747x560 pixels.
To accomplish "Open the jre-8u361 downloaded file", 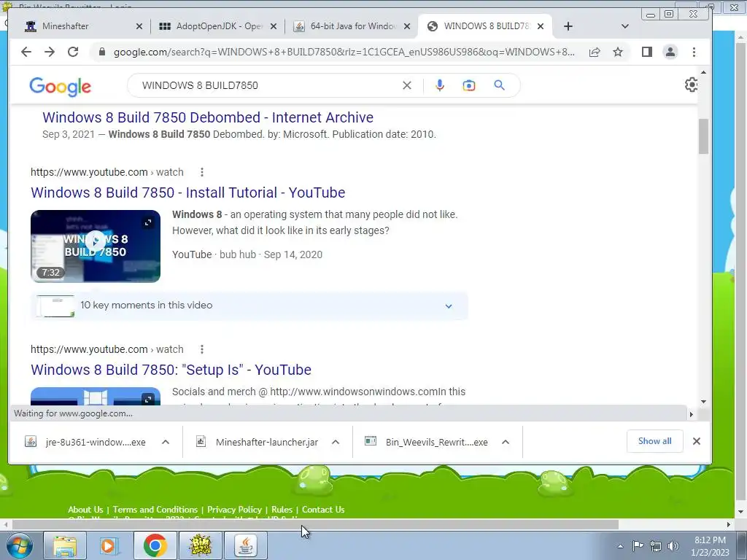I will tap(86, 442).
